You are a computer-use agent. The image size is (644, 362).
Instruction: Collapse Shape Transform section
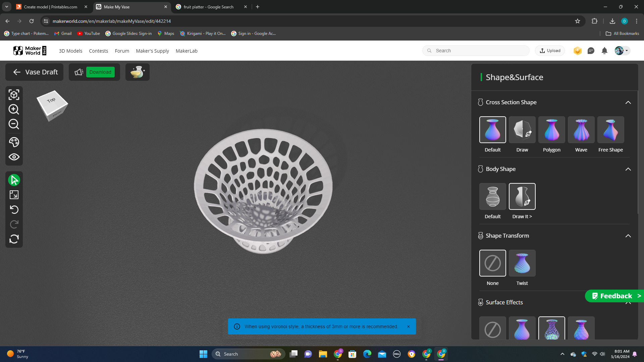pyautogui.click(x=628, y=236)
